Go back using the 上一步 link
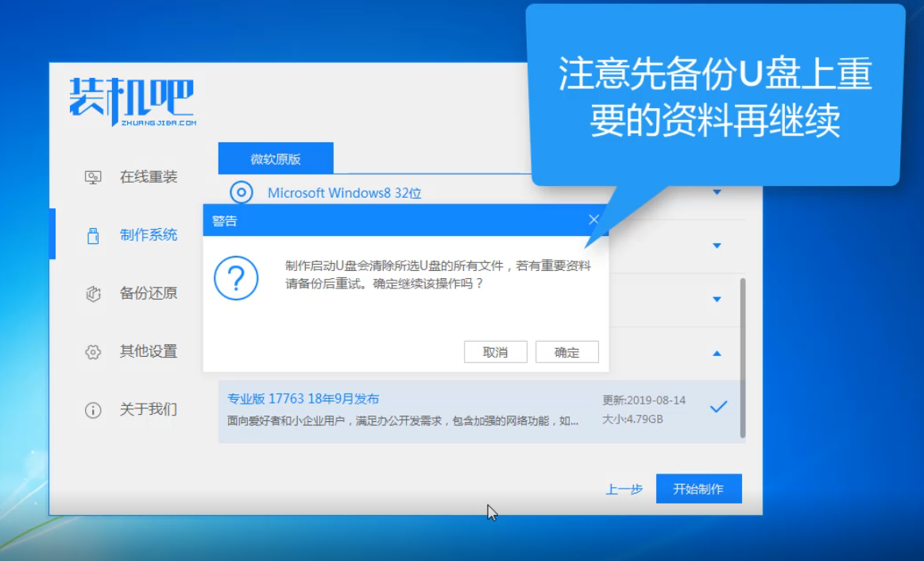Viewport: 924px width, 561px height. pos(623,489)
